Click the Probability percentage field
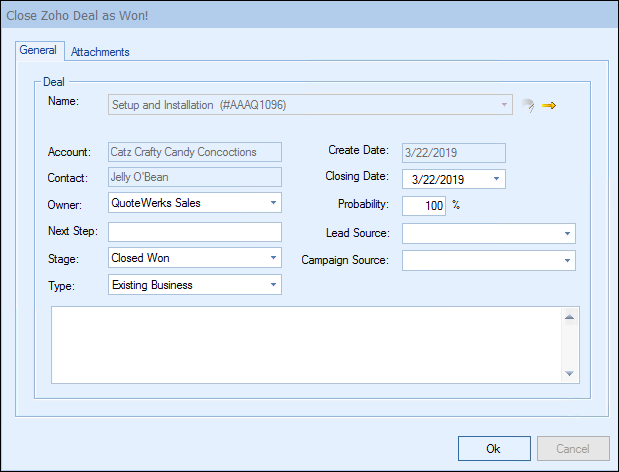The width and height of the screenshot is (619, 472). pos(424,206)
